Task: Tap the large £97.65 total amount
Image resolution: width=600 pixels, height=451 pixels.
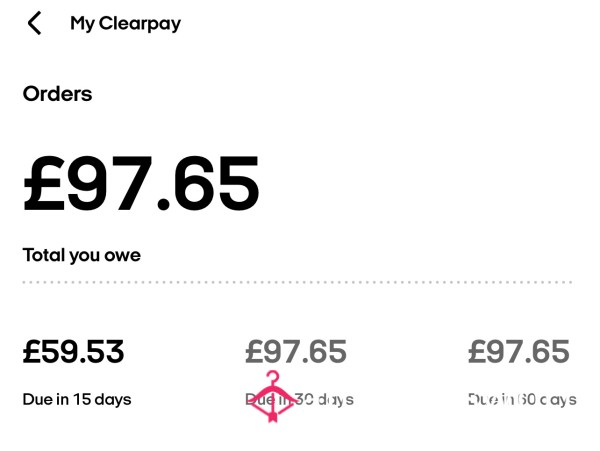Action: tap(141, 184)
